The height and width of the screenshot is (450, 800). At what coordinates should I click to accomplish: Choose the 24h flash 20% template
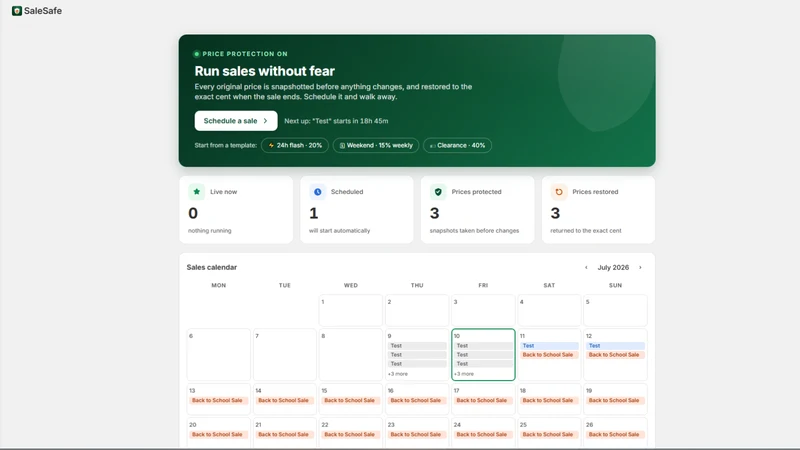pyautogui.click(x=295, y=145)
